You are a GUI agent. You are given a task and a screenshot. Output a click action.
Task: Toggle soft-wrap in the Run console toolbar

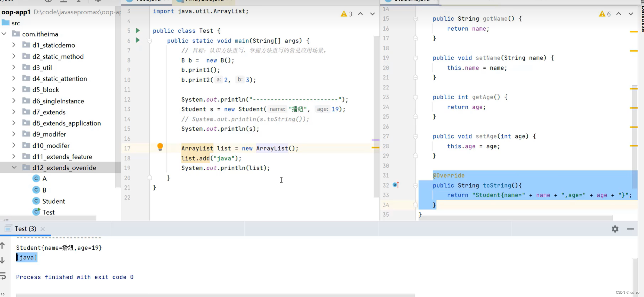(3, 276)
